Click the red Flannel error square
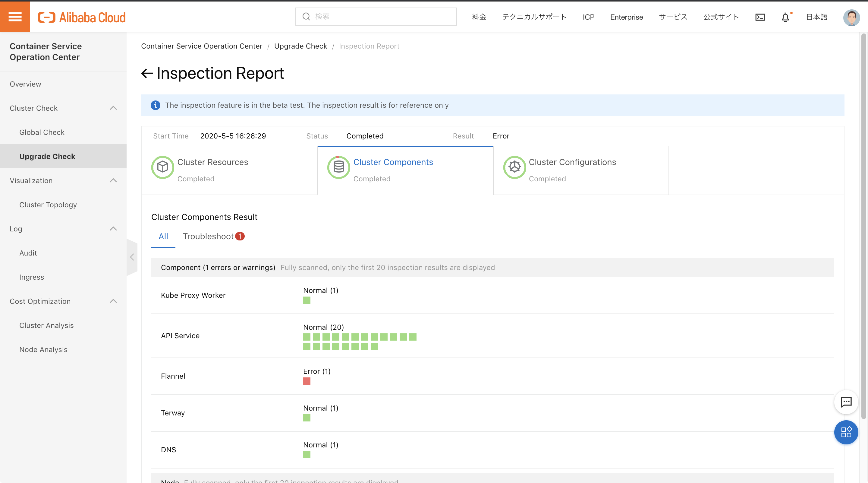This screenshot has height=483, width=868. coord(307,381)
